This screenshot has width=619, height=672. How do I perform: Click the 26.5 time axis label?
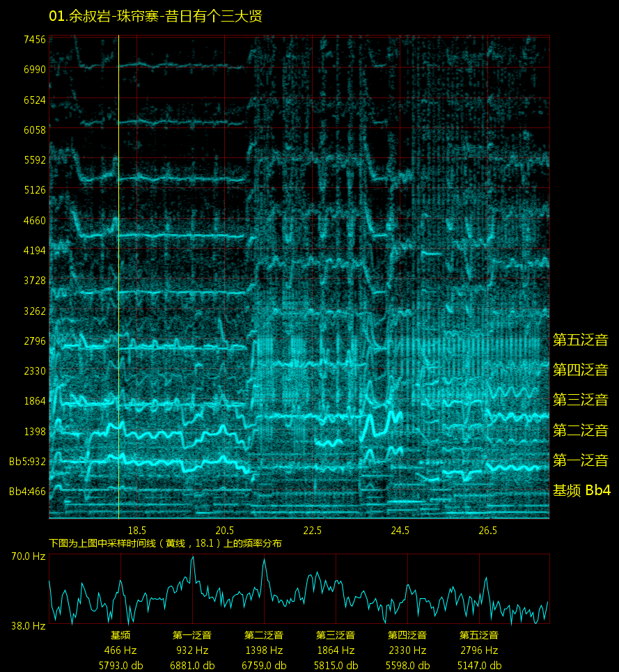[487, 531]
